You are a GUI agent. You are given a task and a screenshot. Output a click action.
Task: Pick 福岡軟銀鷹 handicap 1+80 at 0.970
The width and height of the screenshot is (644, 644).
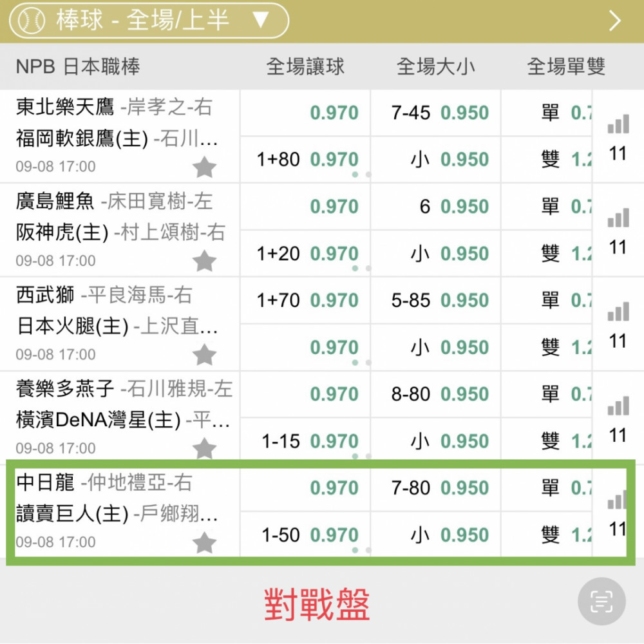(x=305, y=159)
